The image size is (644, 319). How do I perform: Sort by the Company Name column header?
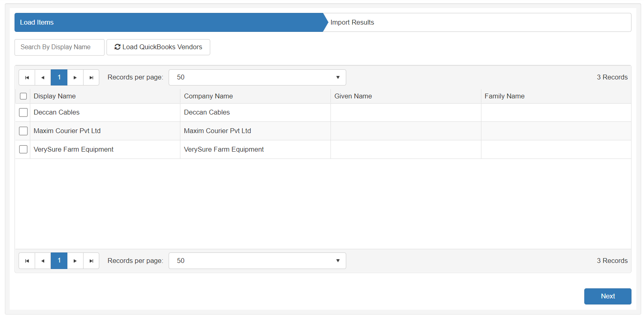coord(208,96)
